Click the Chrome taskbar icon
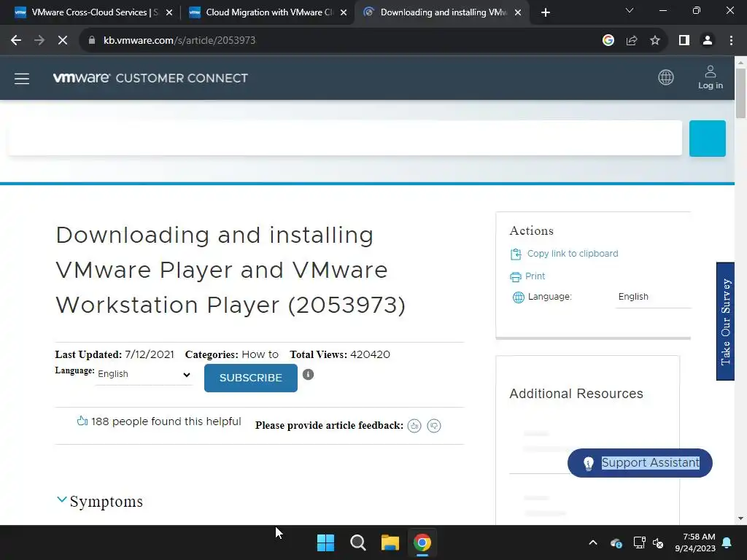Image resolution: width=747 pixels, height=560 pixels. click(x=422, y=542)
